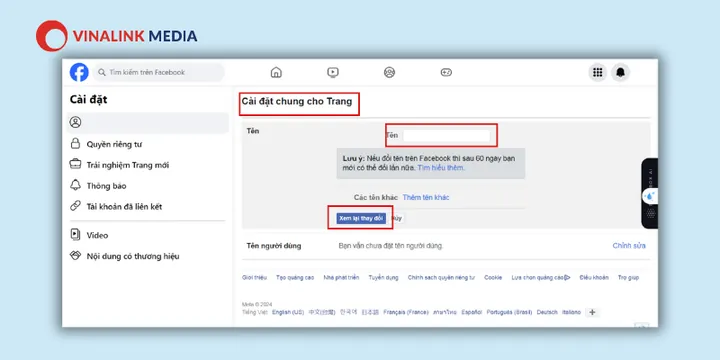Click the Thêm tên khác link

pyautogui.click(x=426, y=197)
